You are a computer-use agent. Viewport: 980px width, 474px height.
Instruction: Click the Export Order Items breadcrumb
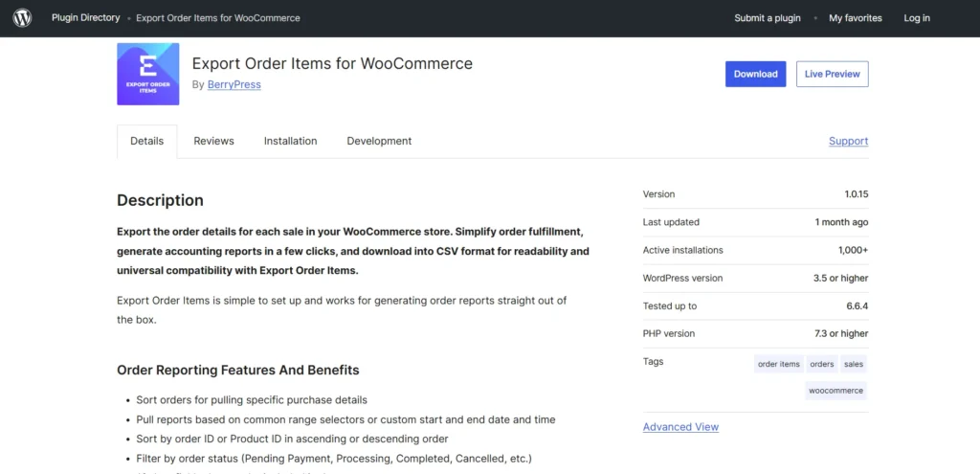(x=218, y=18)
